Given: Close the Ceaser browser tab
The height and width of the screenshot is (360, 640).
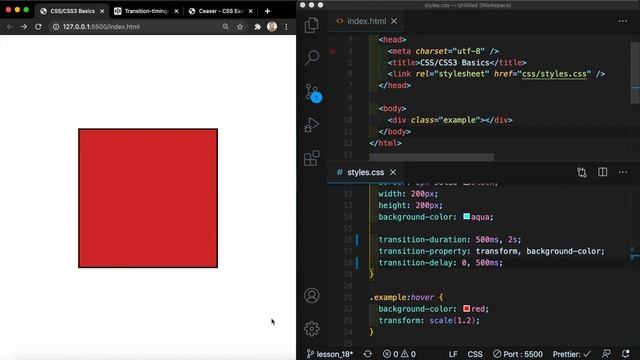Looking at the screenshot, I should point(251,11).
